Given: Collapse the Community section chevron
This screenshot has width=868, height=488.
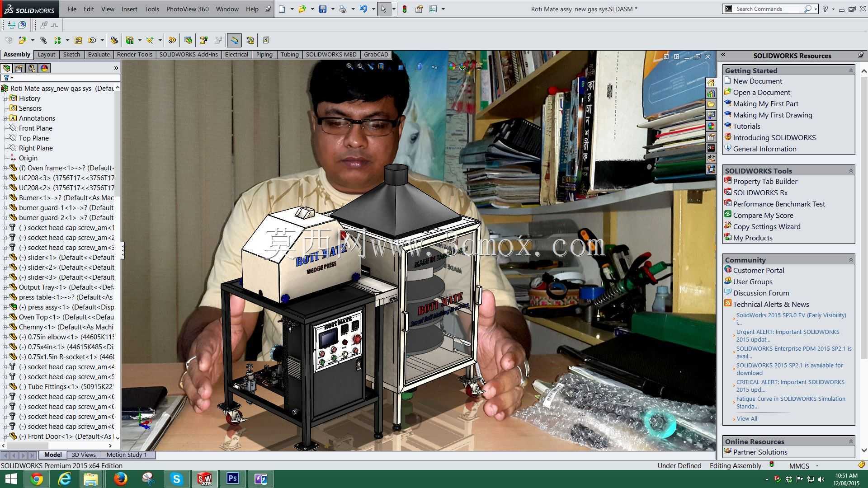Looking at the screenshot, I should pos(851,260).
